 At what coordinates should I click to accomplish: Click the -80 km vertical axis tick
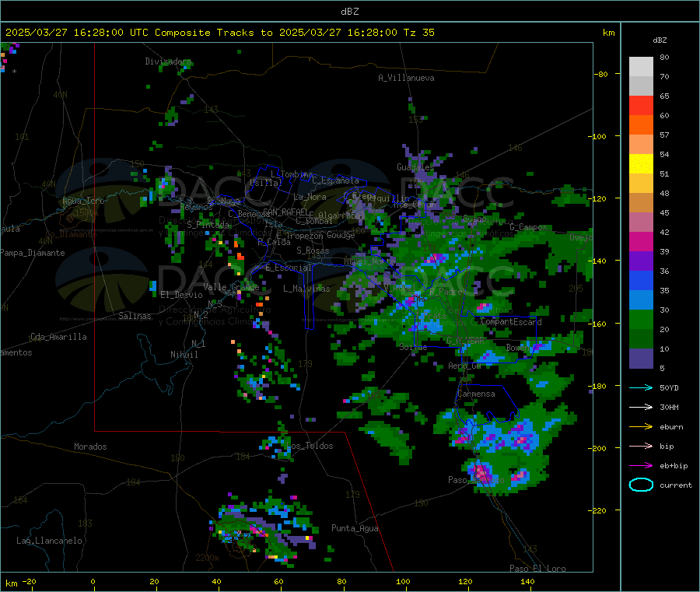(601, 74)
